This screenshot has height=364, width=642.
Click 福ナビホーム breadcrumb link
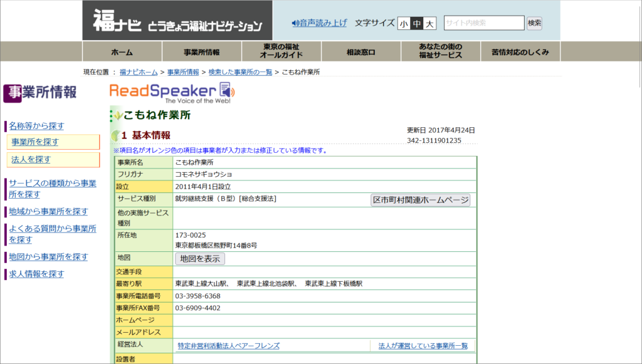point(139,72)
